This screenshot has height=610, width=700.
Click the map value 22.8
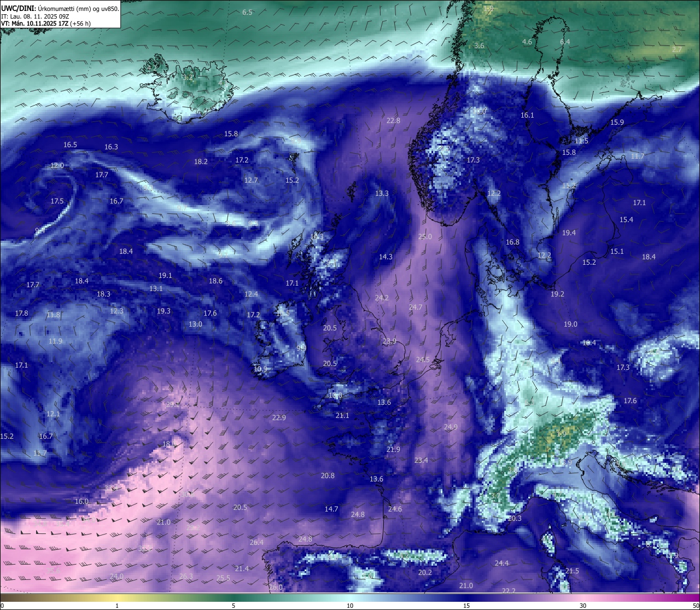click(393, 120)
